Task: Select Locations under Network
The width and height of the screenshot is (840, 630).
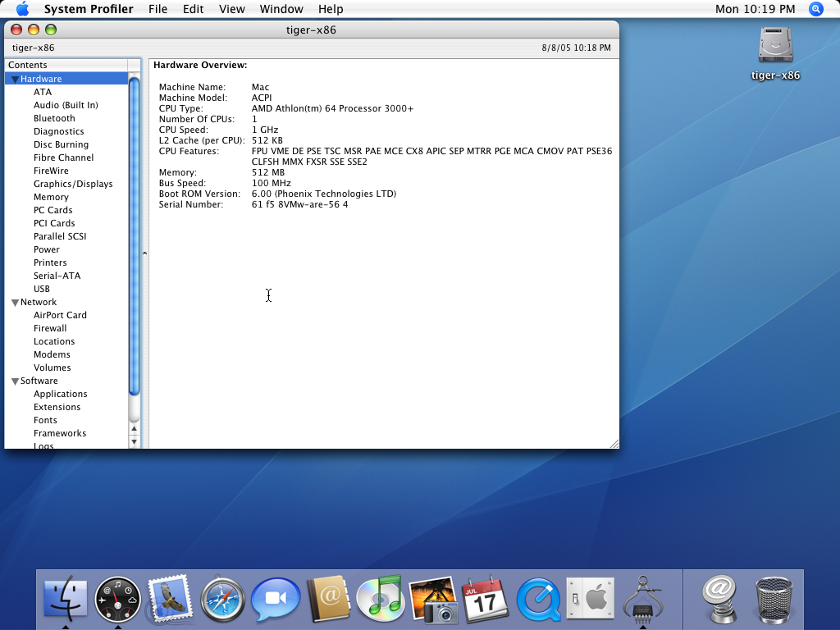Action: [54, 341]
